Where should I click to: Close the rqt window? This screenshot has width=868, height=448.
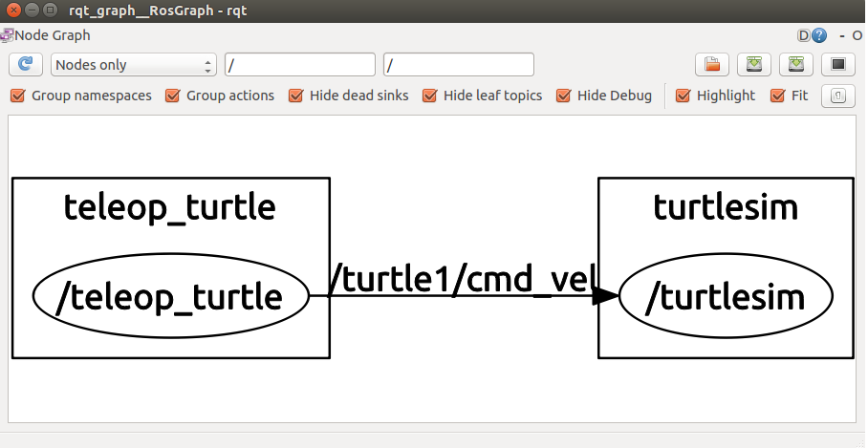[x=13, y=10]
